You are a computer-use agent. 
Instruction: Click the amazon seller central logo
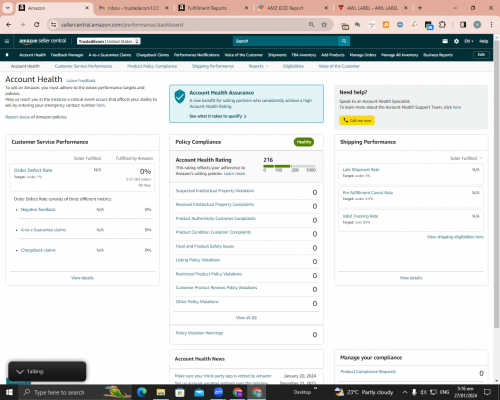pyautogui.click(x=42, y=41)
